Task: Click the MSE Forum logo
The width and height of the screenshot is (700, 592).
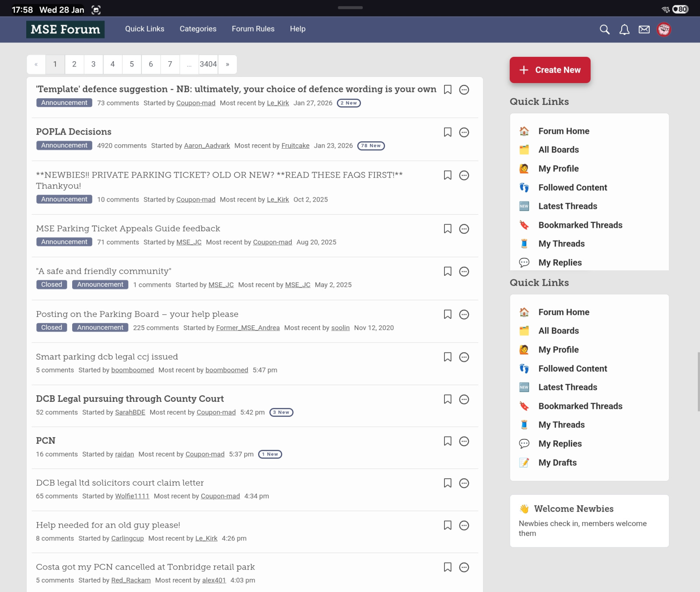Action: [x=65, y=29]
